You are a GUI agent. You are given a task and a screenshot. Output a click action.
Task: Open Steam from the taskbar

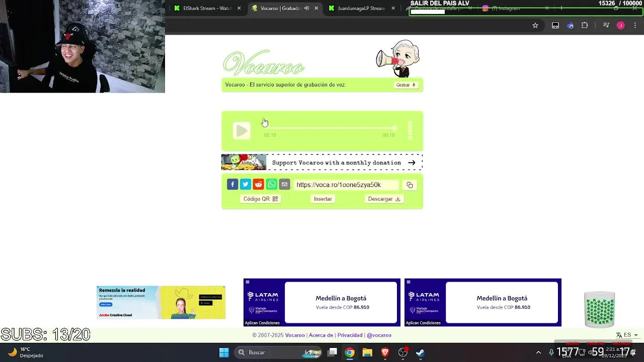click(x=420, y=352)
